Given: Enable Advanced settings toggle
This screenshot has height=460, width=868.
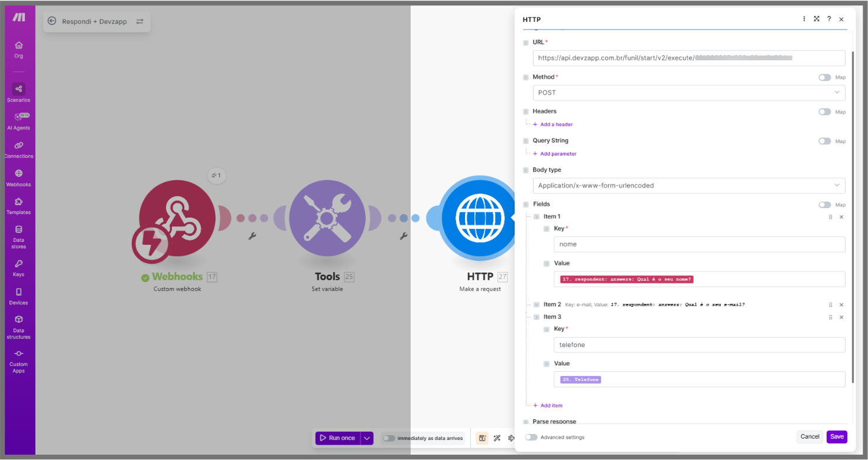Looking at the screenshot, I should 531,438.
